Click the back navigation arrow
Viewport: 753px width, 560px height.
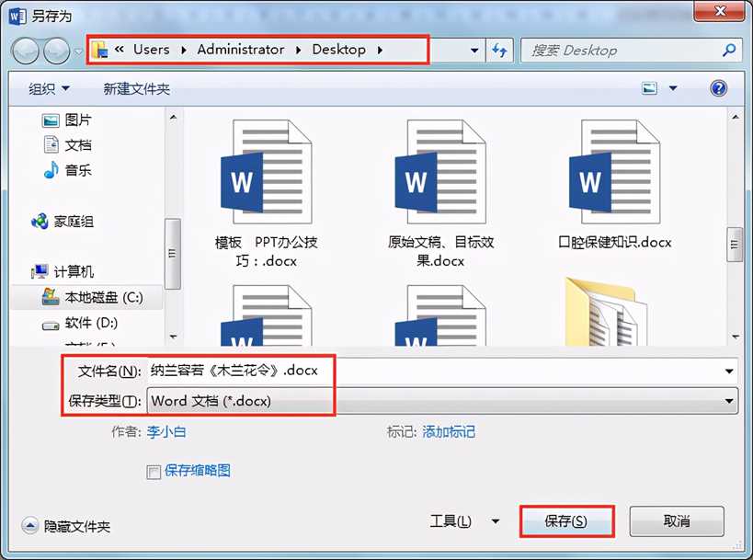(x=26, y=51)
